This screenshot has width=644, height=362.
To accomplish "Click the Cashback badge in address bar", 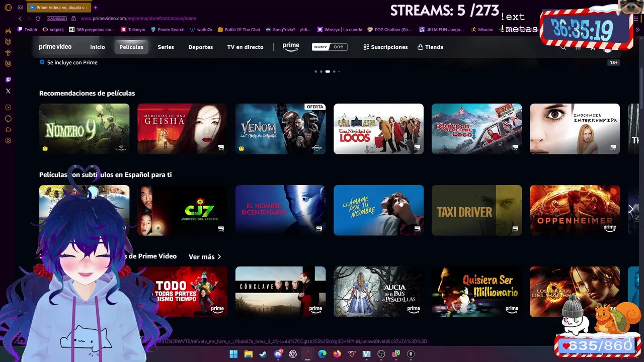I will [57, 19].
